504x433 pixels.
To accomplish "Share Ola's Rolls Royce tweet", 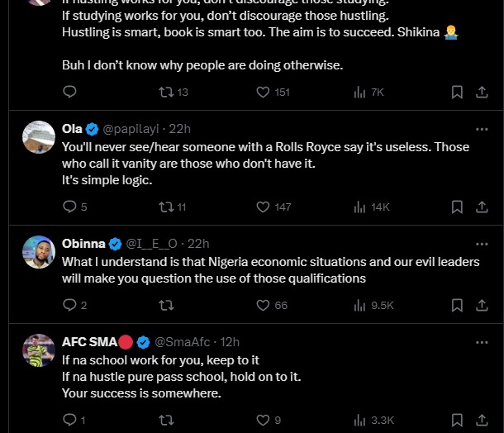I will pyautogui.click(x=482, y=207).
